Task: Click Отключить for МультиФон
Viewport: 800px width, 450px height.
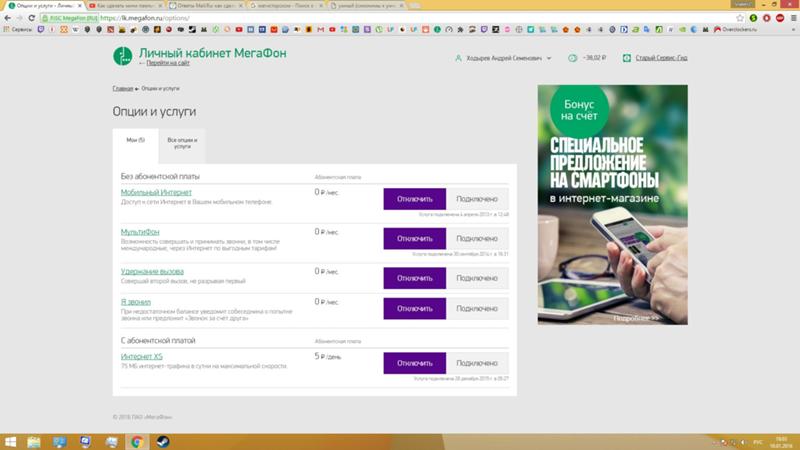Action: (x=415, y=239)
